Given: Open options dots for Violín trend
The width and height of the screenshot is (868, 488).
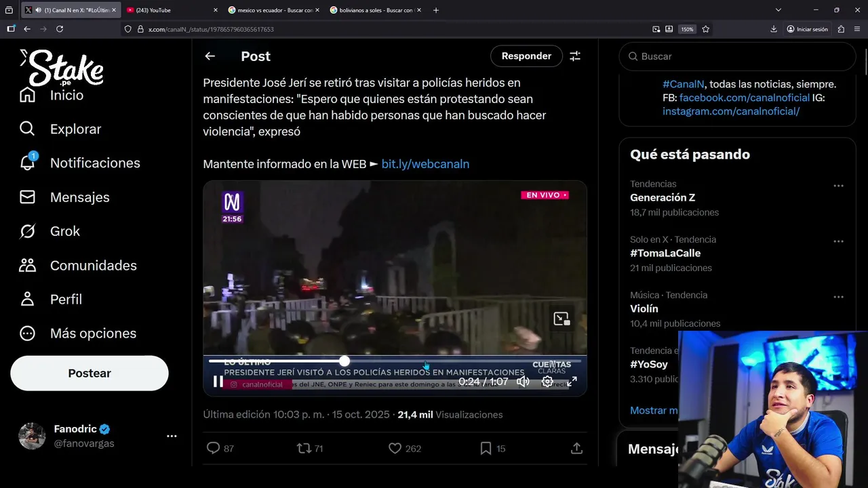Looking at the screenshot, I should click(x=839, y=297).
